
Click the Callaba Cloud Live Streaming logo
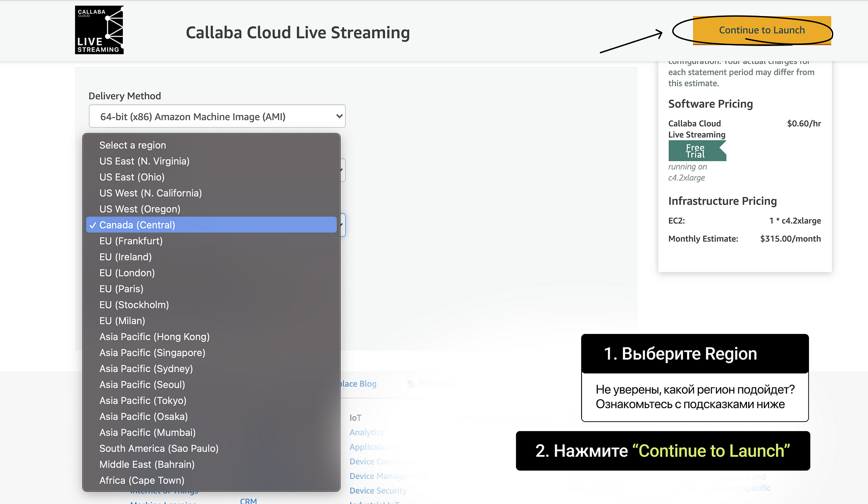(99, 30)
